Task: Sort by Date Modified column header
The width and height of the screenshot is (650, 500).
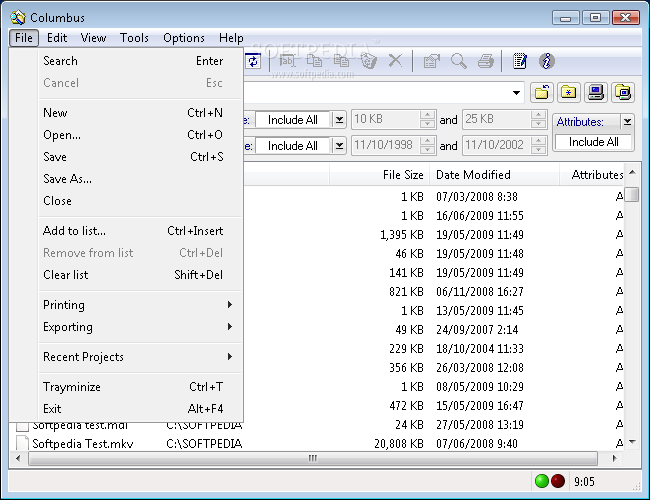Action: point(494,175)
